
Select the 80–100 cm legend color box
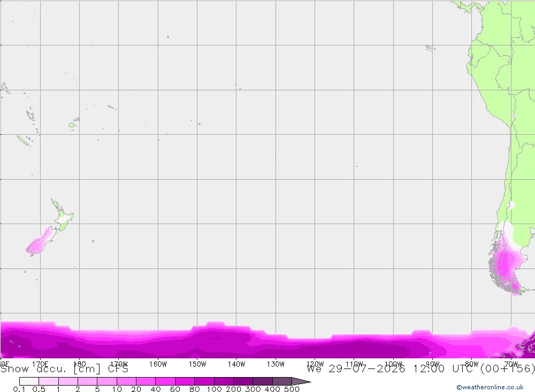(x=204, y=381)
